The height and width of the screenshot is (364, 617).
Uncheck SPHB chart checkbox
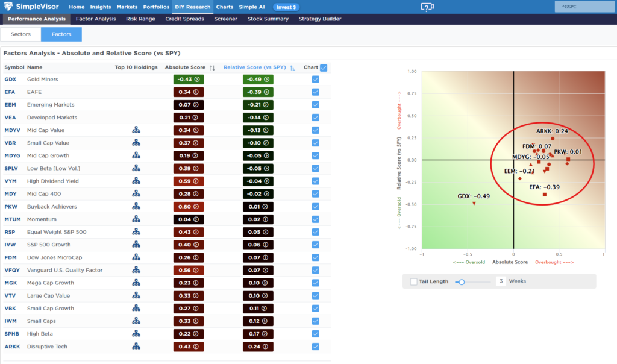pyautogui.click(x=316, y=334)
